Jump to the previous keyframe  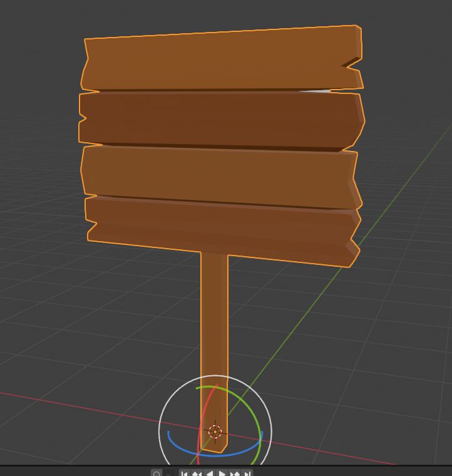point(197,473)
